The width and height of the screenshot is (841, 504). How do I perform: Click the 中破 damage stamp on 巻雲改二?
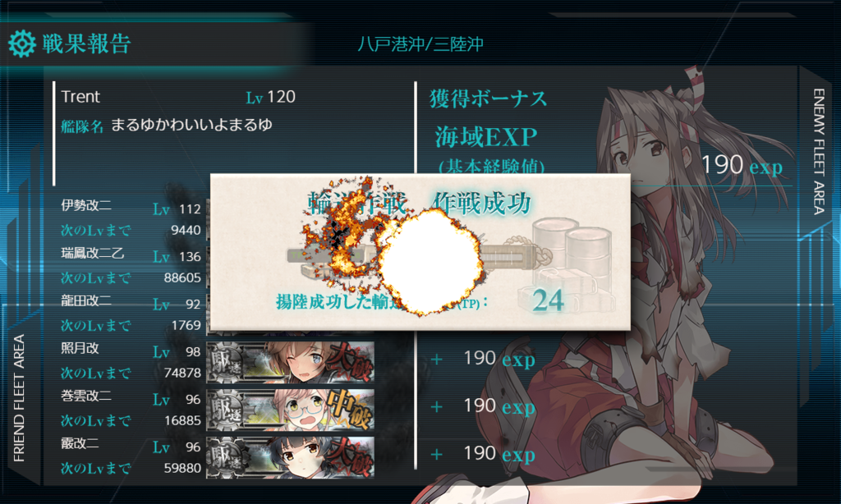350,410
